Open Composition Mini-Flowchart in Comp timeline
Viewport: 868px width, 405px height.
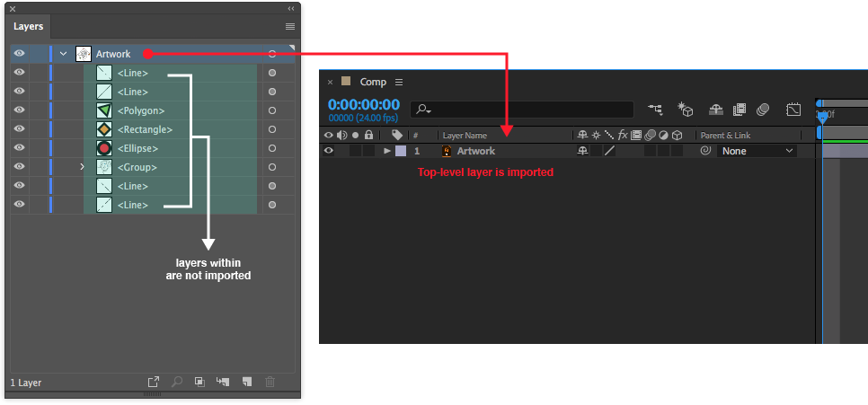[x=656, y=110]
